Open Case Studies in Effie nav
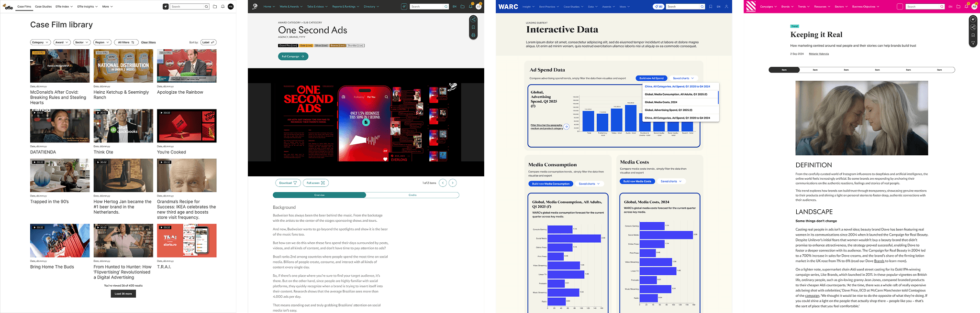Image resolution: width=980 pixels, height=313 pixels. click(44, 7)
